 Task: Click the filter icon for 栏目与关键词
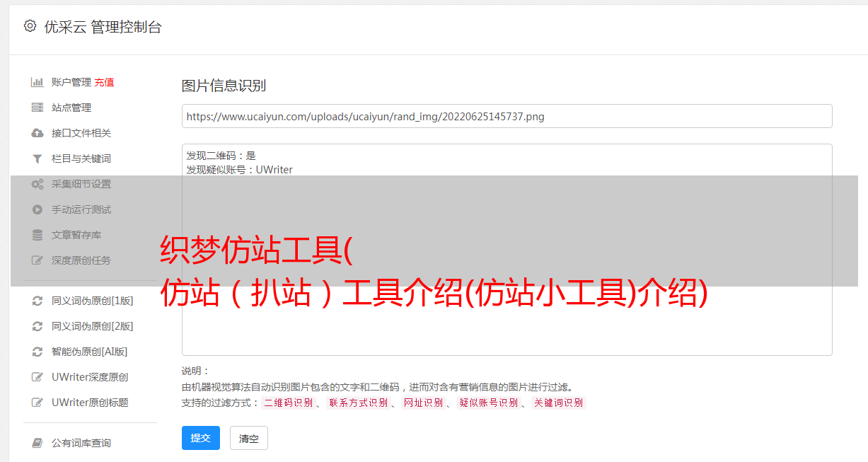[x=37, y=158]
